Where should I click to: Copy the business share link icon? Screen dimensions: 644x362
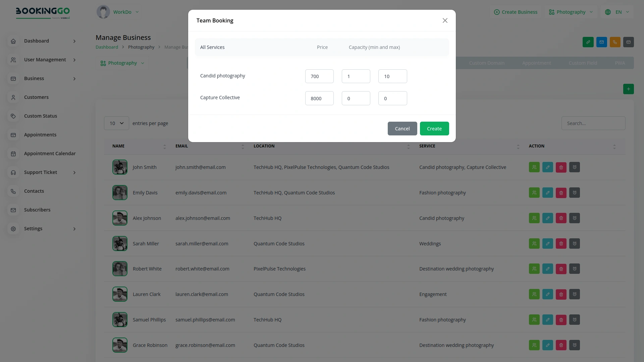pos(588,42)
